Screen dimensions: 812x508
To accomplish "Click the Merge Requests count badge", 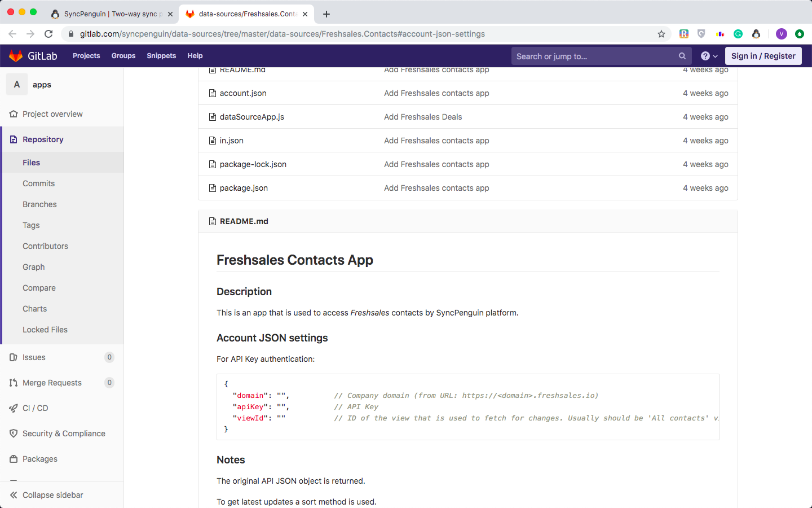I will (109, 383).
